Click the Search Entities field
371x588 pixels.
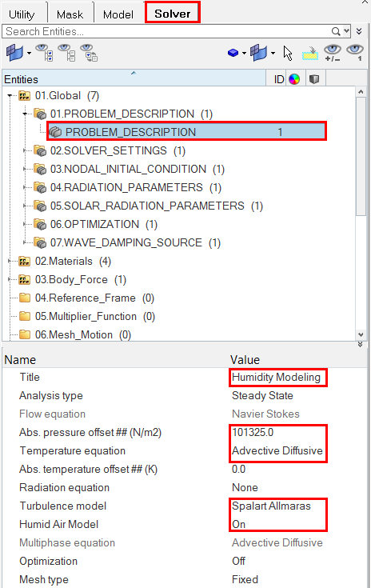(166, 31)
